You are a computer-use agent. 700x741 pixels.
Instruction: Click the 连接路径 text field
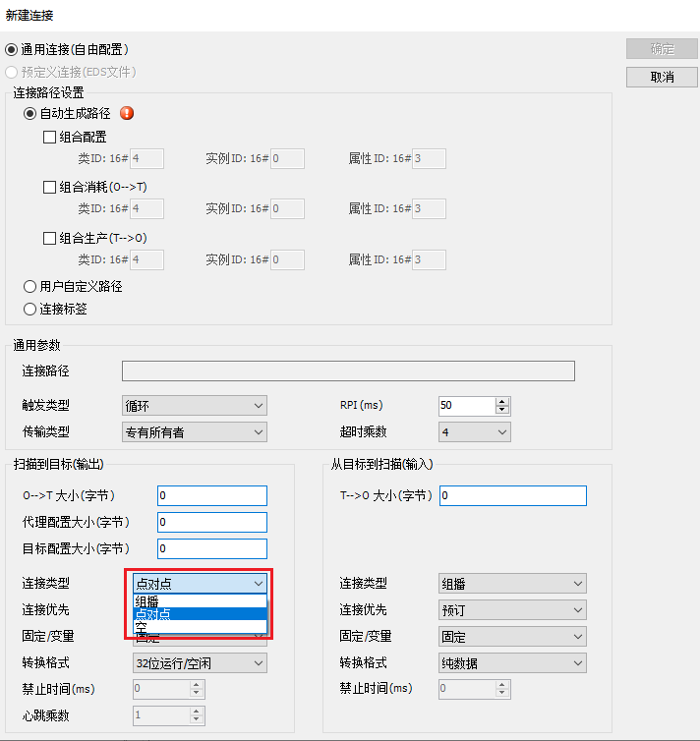pos(348,370)
